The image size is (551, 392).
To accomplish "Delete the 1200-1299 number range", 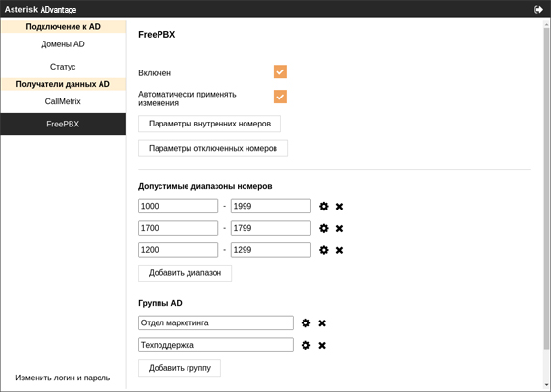I will pyautogui.click(x=339, y=250).
